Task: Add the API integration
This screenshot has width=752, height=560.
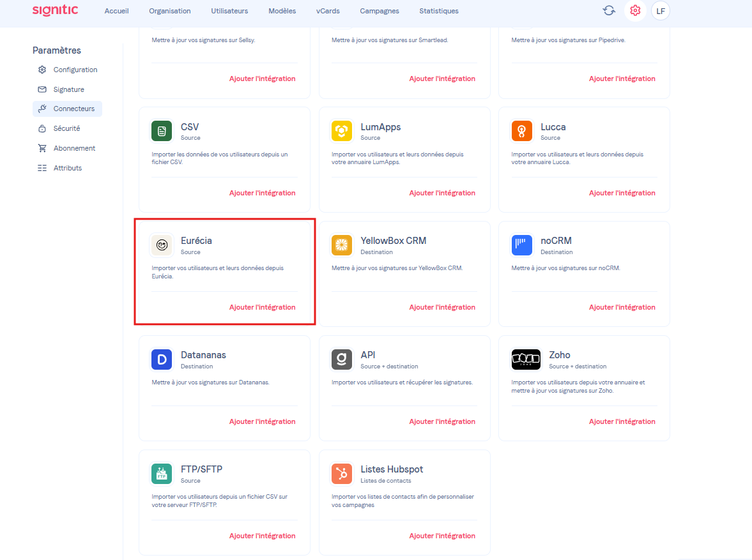Action: (x=442, y=421)
